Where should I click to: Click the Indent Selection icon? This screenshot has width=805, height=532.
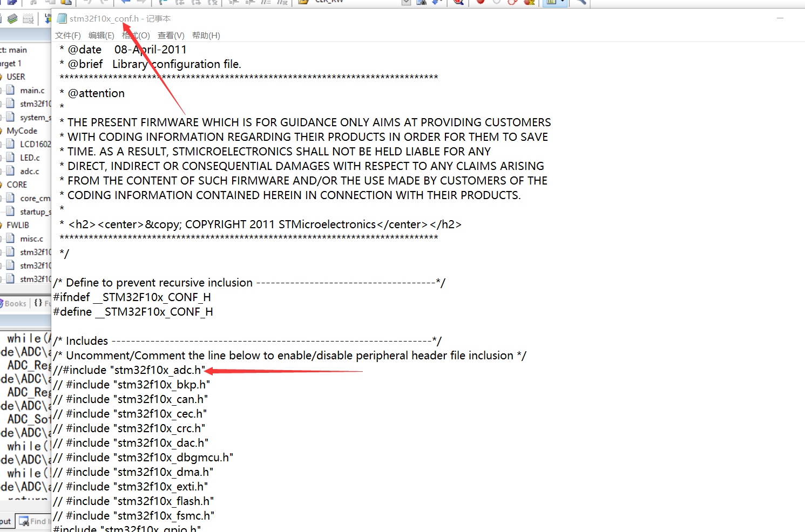[x=234, y=3]
